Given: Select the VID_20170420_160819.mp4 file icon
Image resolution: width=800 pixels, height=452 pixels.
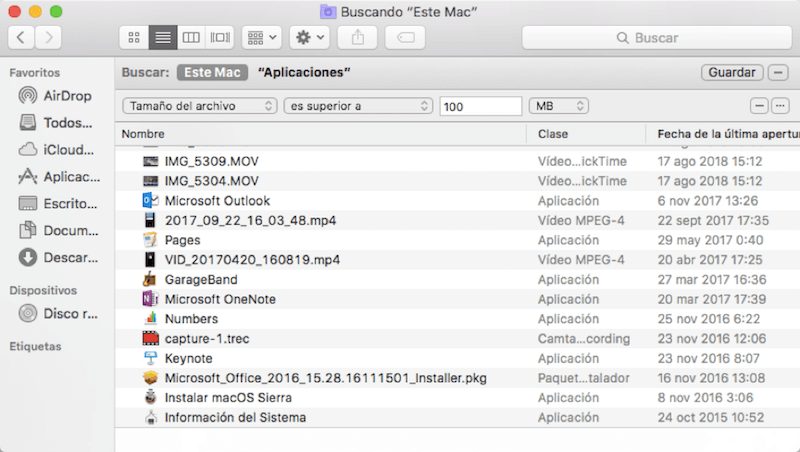Looking at the screenshot, I should tap(149, 260).
